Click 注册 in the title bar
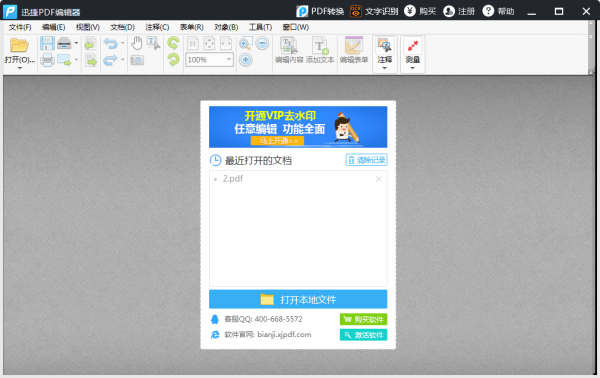Viewport: 600px width, 378px height. pyautogui.click(x=459, y=11)
